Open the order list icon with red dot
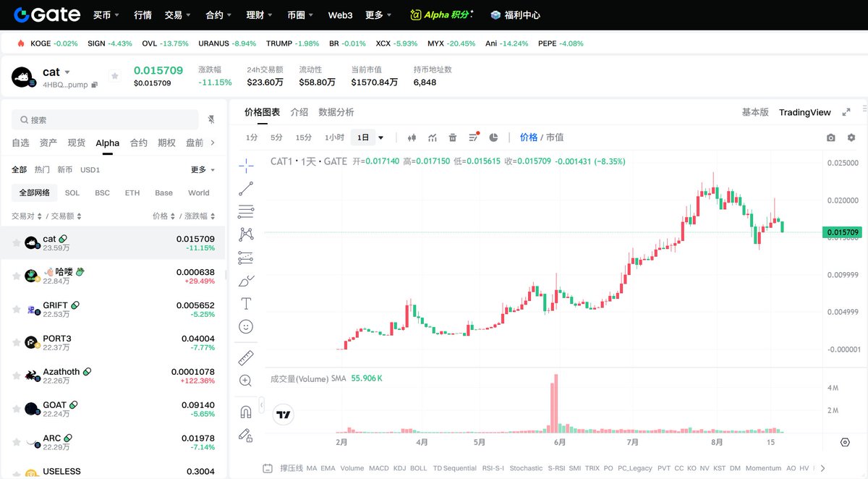The image size is (868, 479). pos(474,137)
